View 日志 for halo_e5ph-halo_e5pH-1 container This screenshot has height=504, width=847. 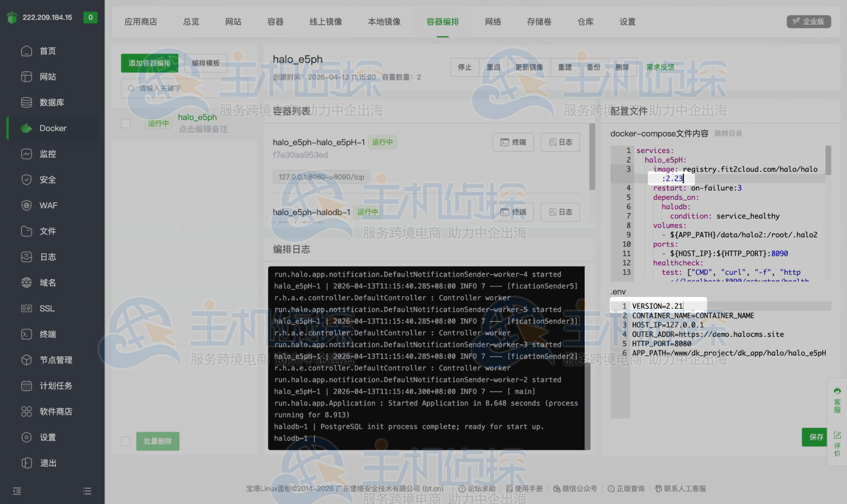click(560, 142)
